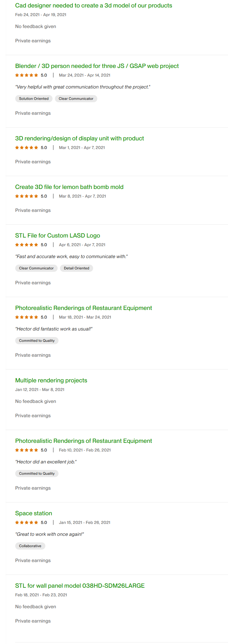Open the Space station job

33,513
